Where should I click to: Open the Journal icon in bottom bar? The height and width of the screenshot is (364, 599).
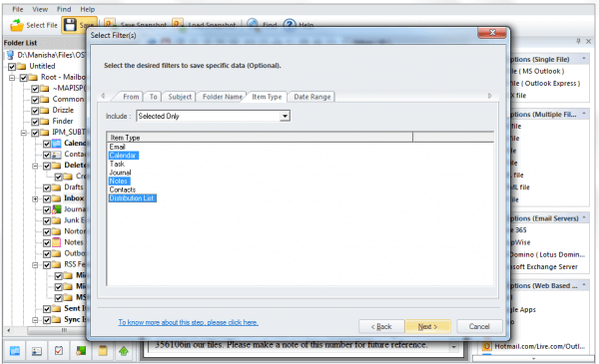81,351
